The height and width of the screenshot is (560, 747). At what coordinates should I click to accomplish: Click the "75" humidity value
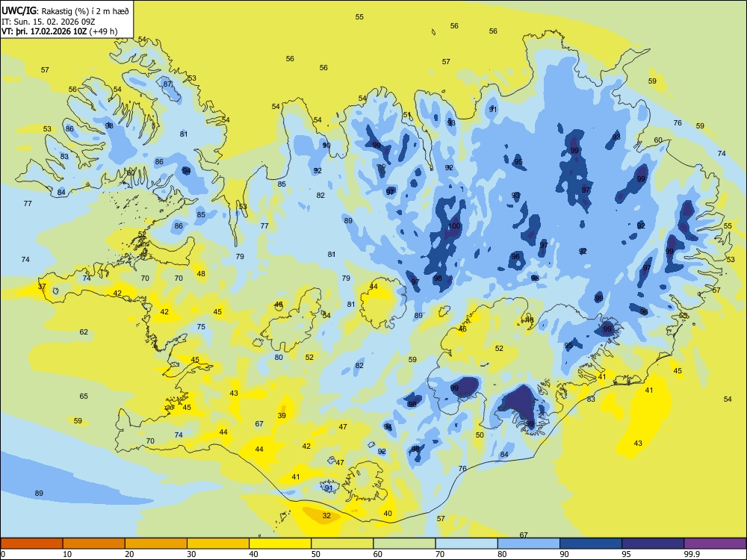tap(201, 327)
